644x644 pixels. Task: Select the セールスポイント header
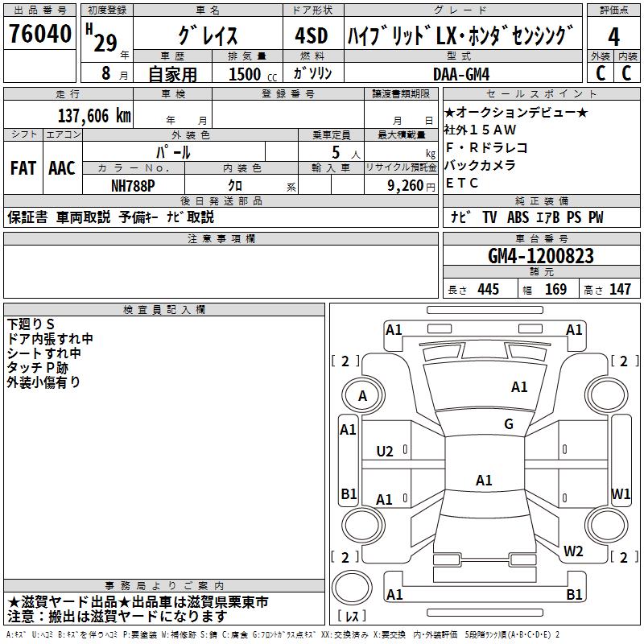point(541,93)
